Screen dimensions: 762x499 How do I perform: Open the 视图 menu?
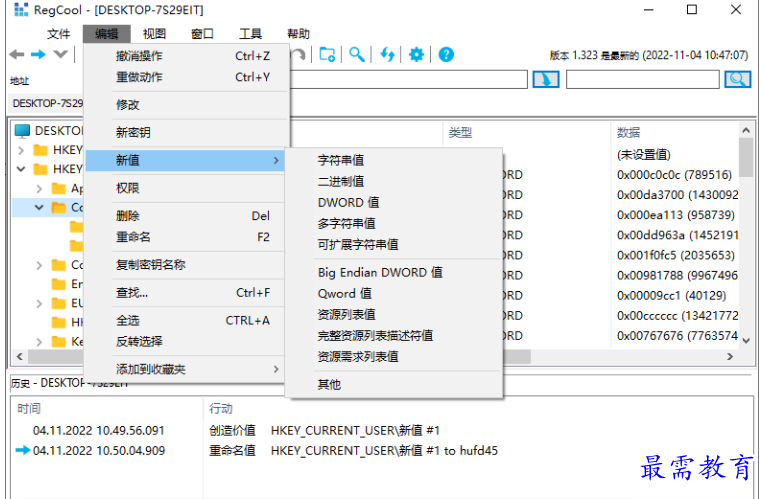154,34
